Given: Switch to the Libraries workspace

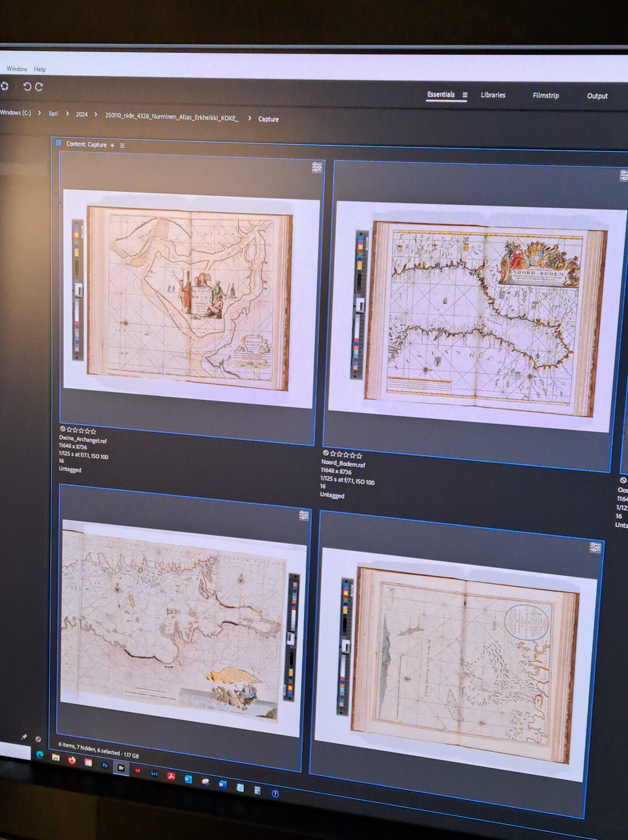Looking at the screenshot, I should 493,95.
